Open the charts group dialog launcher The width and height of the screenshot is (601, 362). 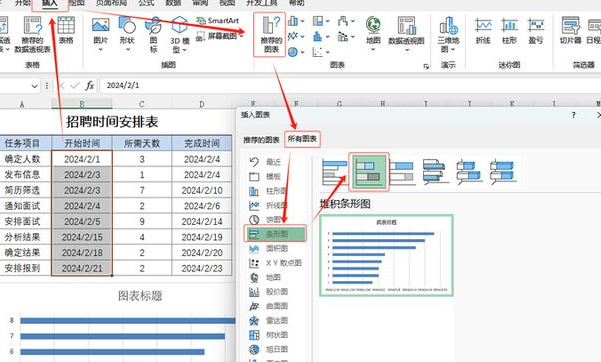click(426, 66)
